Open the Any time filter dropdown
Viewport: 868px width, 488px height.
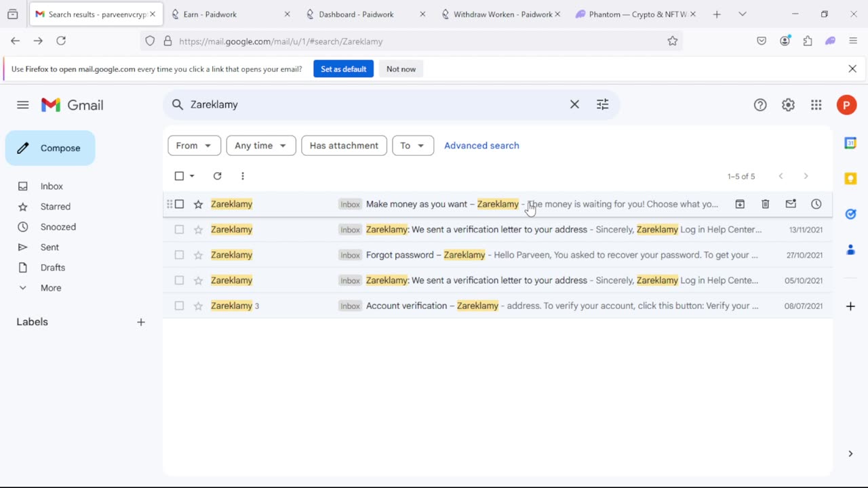[x=261, y=146]
